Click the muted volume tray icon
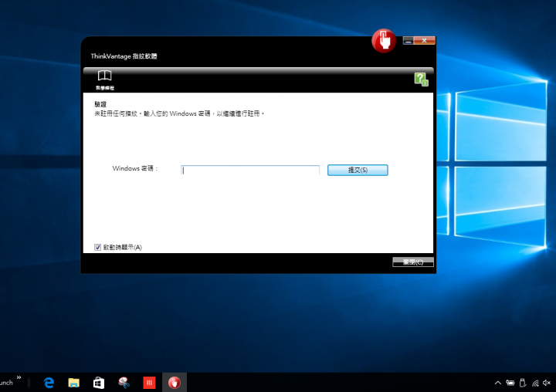556x392 pixels. 547,383
